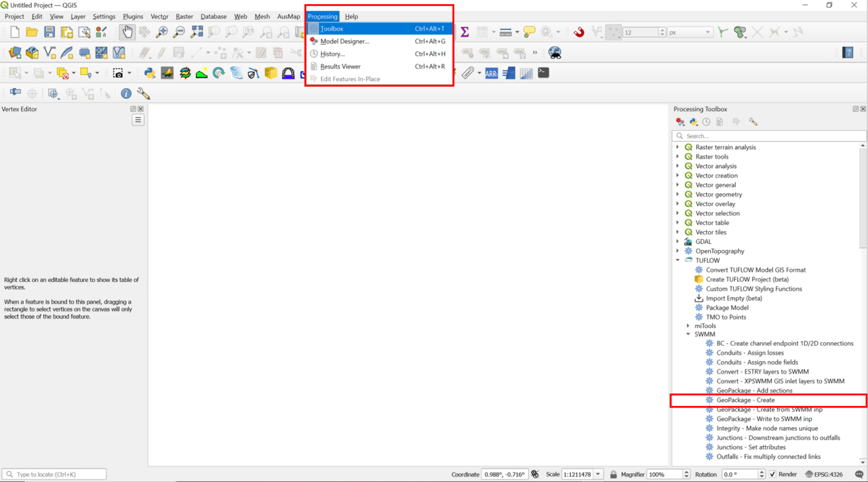The image size is (868, 482).
Task: Enable snapping with the red magnet icon
Action: click(578, 32)
